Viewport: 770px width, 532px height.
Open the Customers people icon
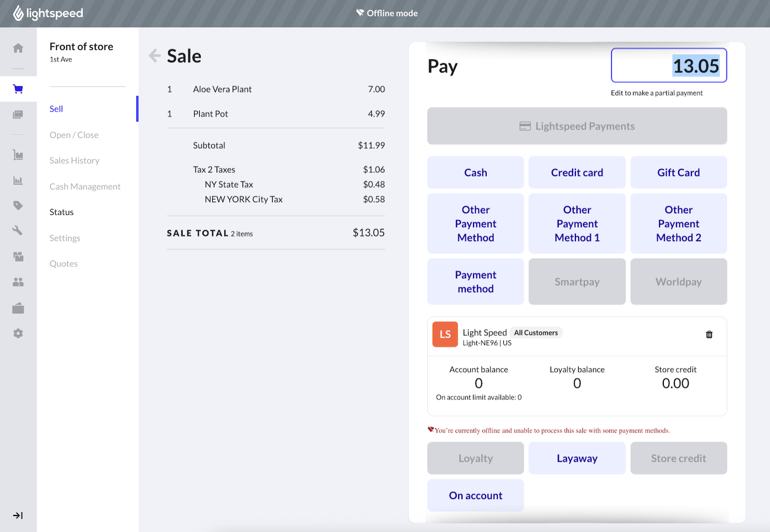point(18,282)
